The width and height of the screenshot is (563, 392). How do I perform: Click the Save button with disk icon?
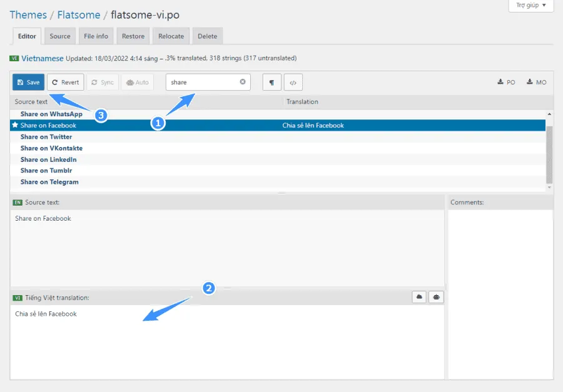click(x=28, y=83)
